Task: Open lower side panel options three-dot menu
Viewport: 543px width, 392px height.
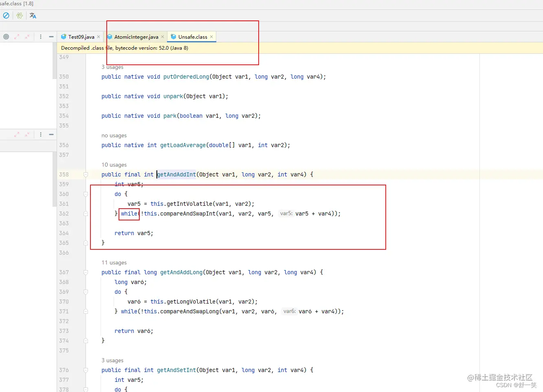Action: [x=41, y=134]
